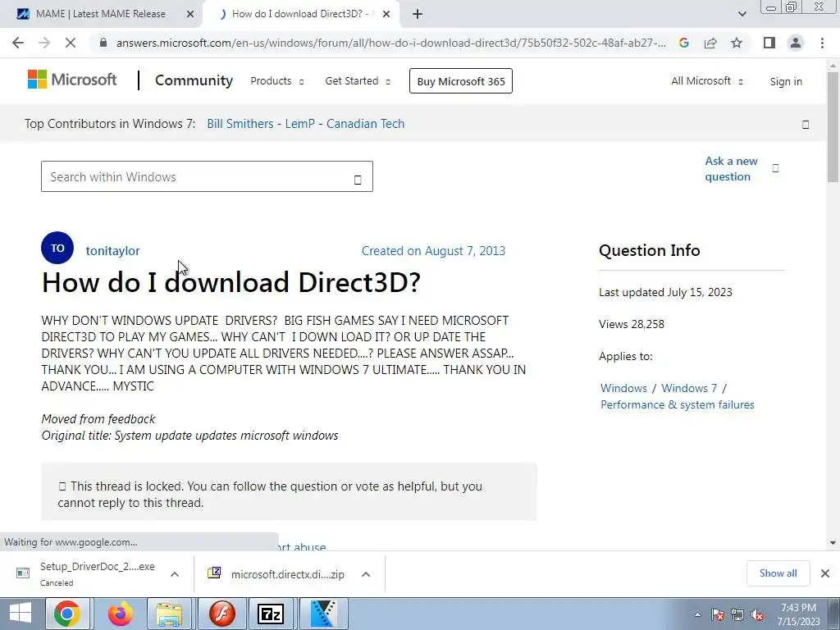This screenshot has width=840, height=630.
Task: Click the TO user avatar circle
Action: (57, 248)
